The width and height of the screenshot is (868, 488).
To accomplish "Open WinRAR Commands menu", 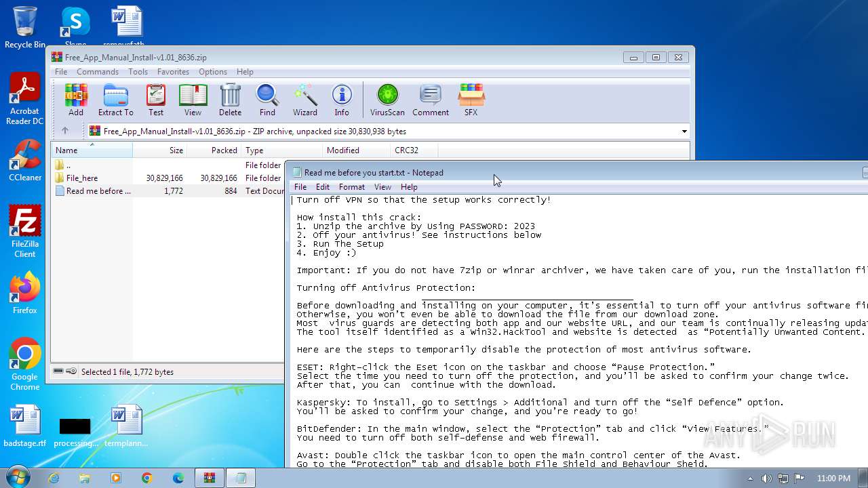I will tap(98, 72).
